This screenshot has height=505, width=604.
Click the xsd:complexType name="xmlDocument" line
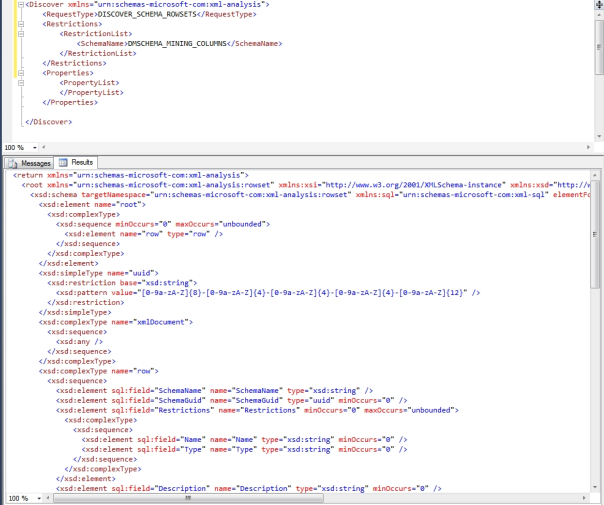116,322
